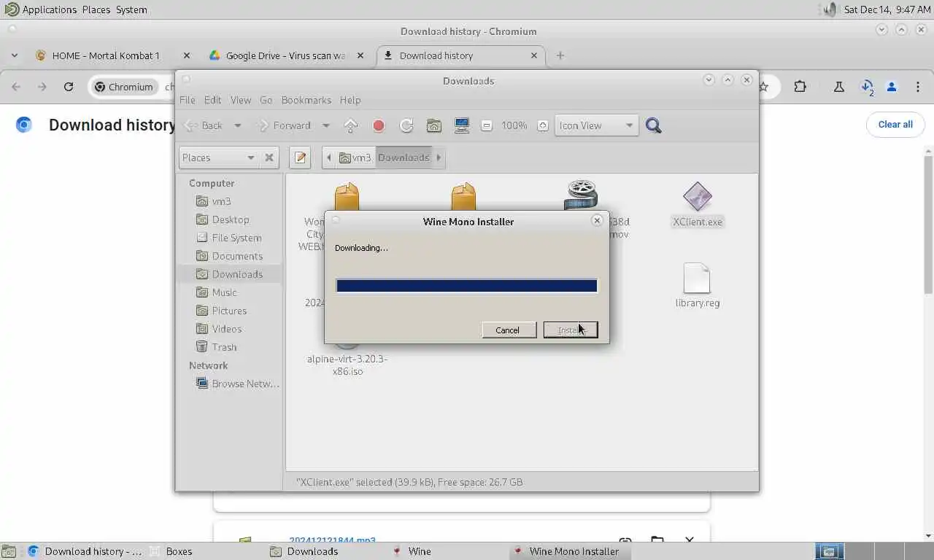Open the Edit menu in Downloads window
The image size is (934, 560).
[x=212, y=100]
